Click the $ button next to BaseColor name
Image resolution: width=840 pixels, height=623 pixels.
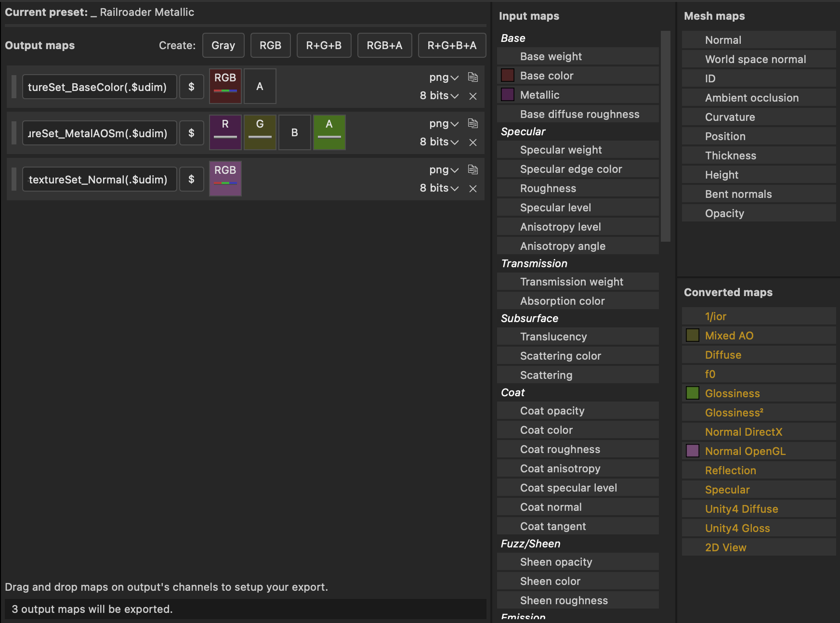192,87
